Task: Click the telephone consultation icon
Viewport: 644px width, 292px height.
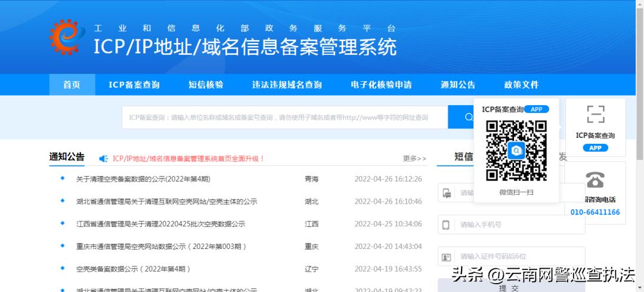Action: (595, 179)
